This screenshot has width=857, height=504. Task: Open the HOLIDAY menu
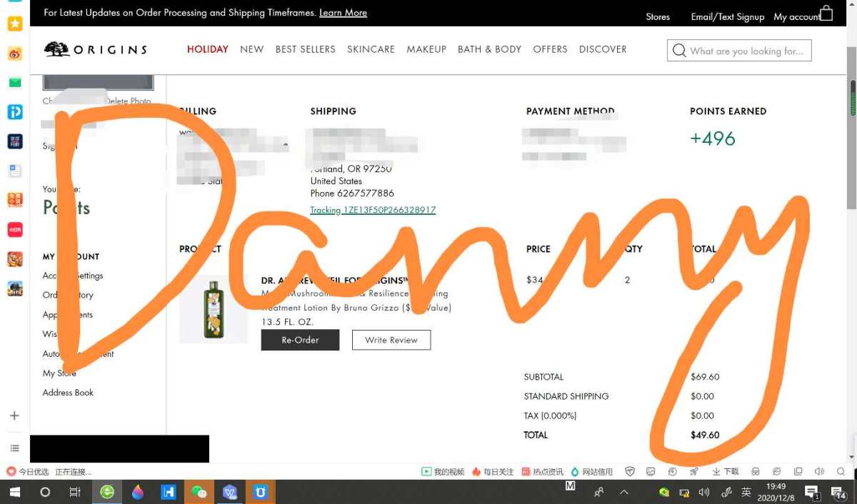208,49
